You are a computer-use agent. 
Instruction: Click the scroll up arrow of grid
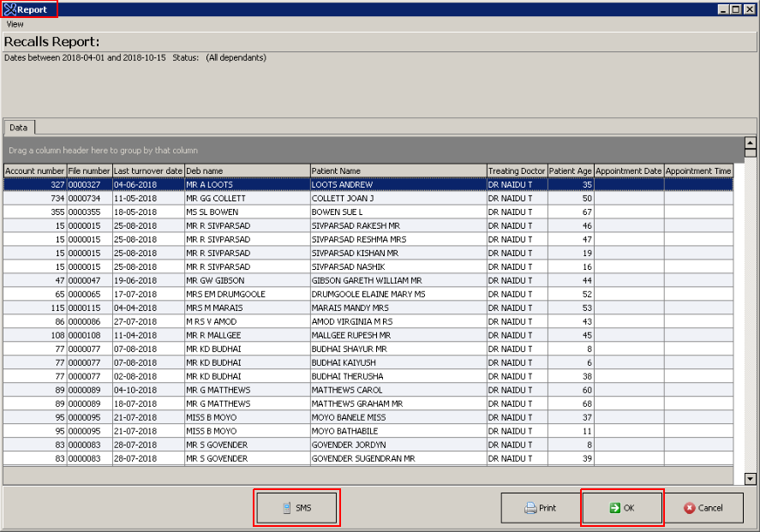point(751,144)
